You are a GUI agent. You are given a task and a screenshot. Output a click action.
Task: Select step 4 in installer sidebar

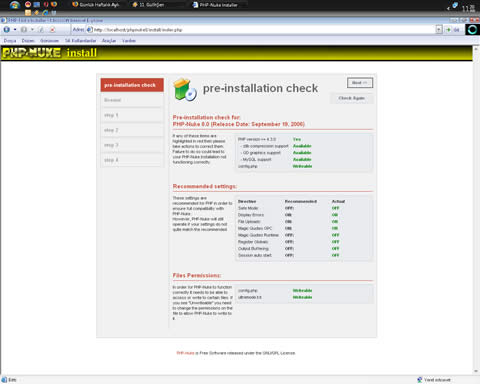(132, 160)
